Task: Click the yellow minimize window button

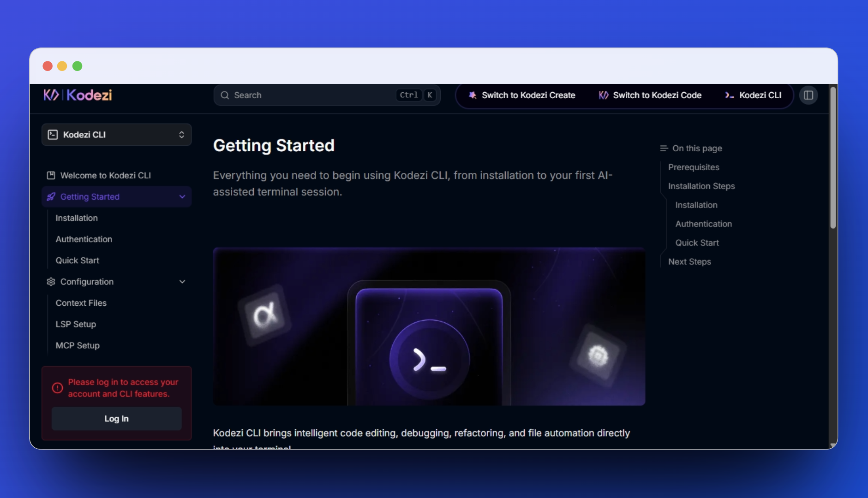Action: pos(62,66)
